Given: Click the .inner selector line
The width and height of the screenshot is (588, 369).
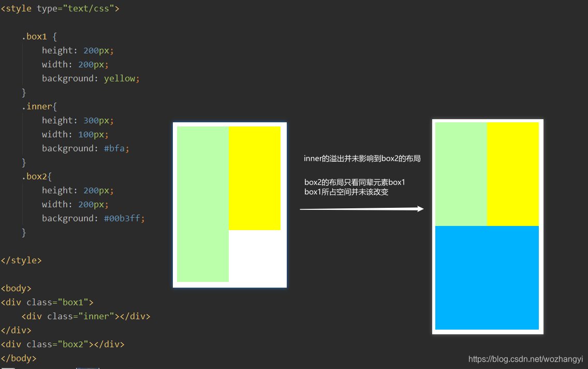Looking at the screenshot, I should 39,107.
